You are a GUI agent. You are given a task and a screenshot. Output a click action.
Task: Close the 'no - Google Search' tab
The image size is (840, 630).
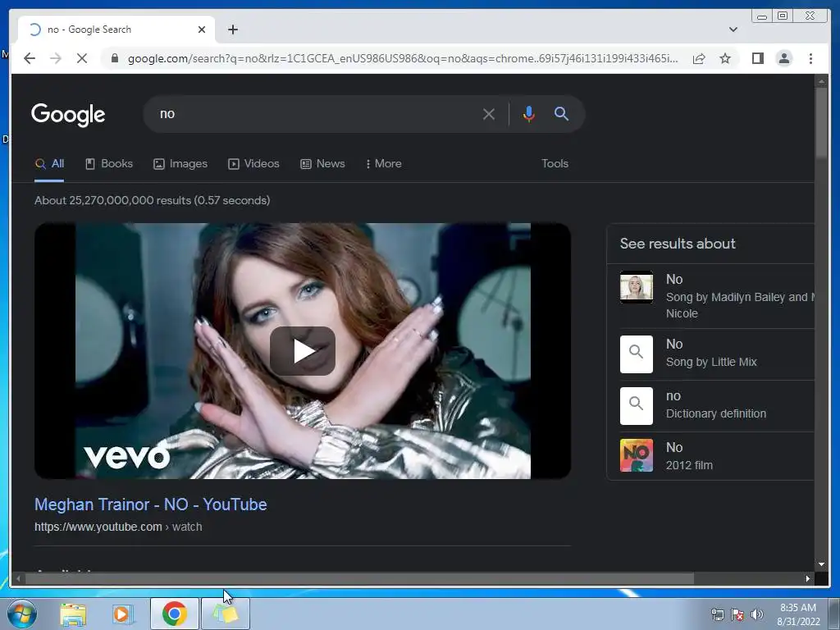click(202, 30)
